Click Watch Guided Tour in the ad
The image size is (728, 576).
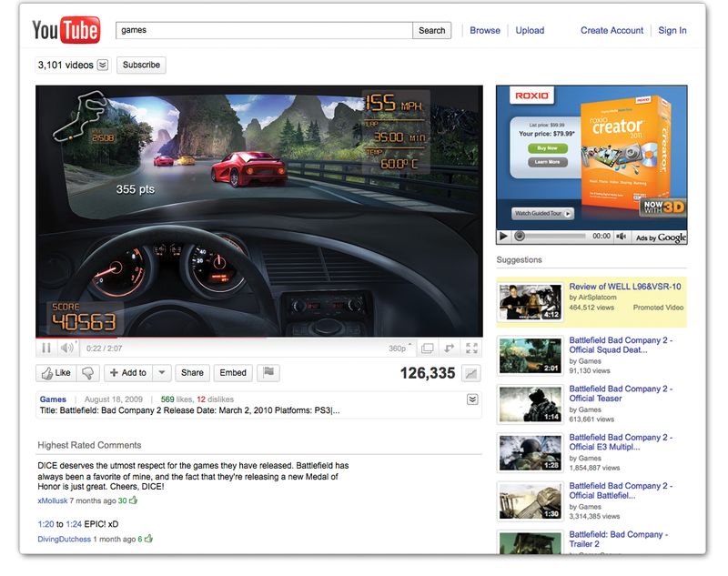click(x=542, y=214)
